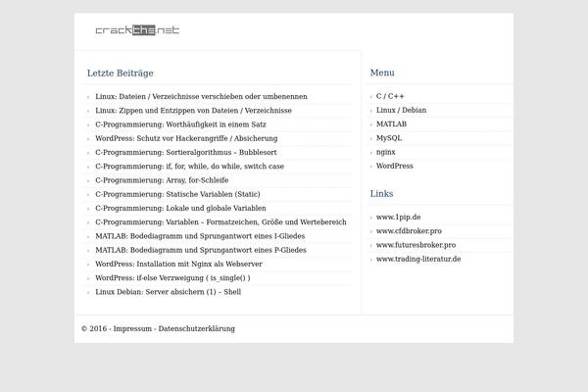Image resolution: width=588 pixels, height=392 pixels.
Task: Open Bodediagramm eines P-Gliedes post
Action: 201,250
